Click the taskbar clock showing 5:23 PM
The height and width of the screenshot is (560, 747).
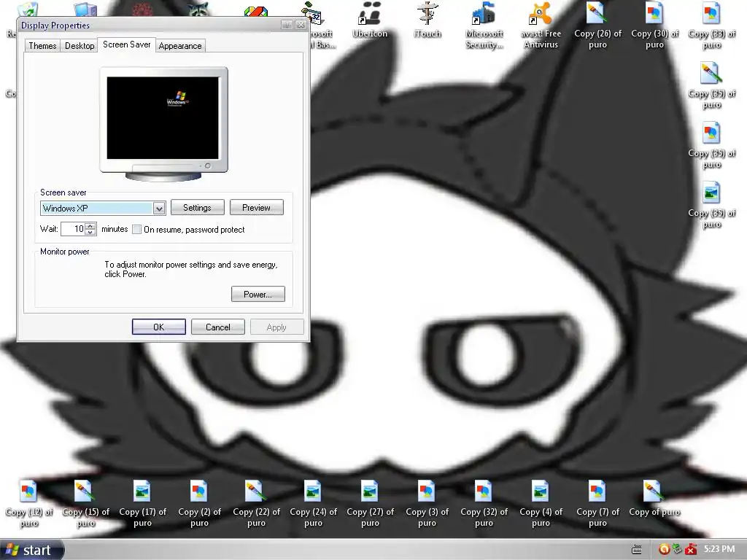point(719,549)
